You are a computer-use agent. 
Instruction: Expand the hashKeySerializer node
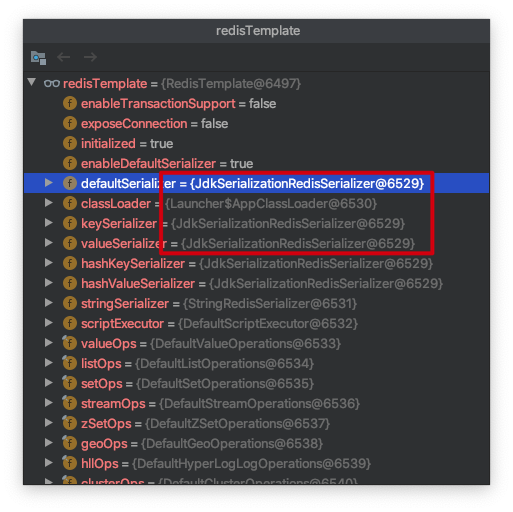49,263
